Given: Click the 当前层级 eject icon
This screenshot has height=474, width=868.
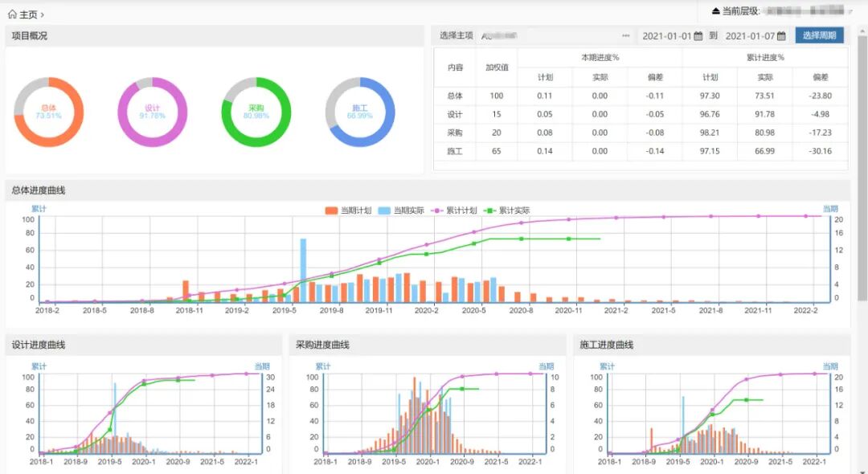Looking at the screenshot, I should (x=716, y=10).
